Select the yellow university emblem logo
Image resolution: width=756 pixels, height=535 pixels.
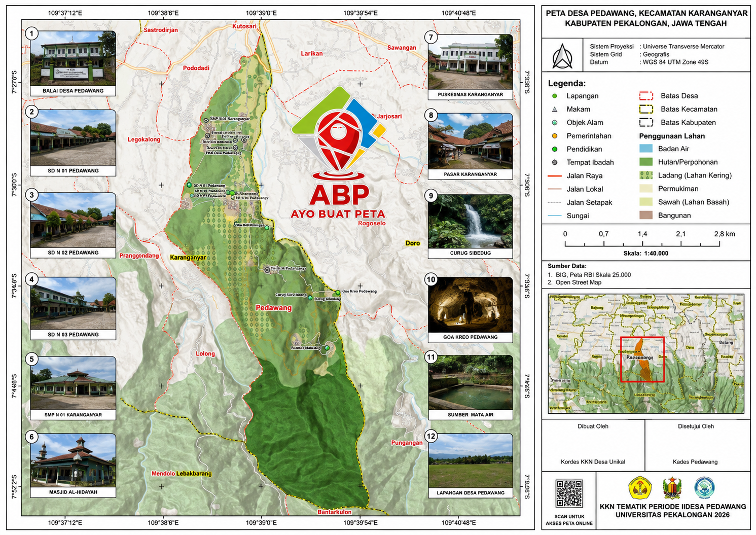coord(640,488)
